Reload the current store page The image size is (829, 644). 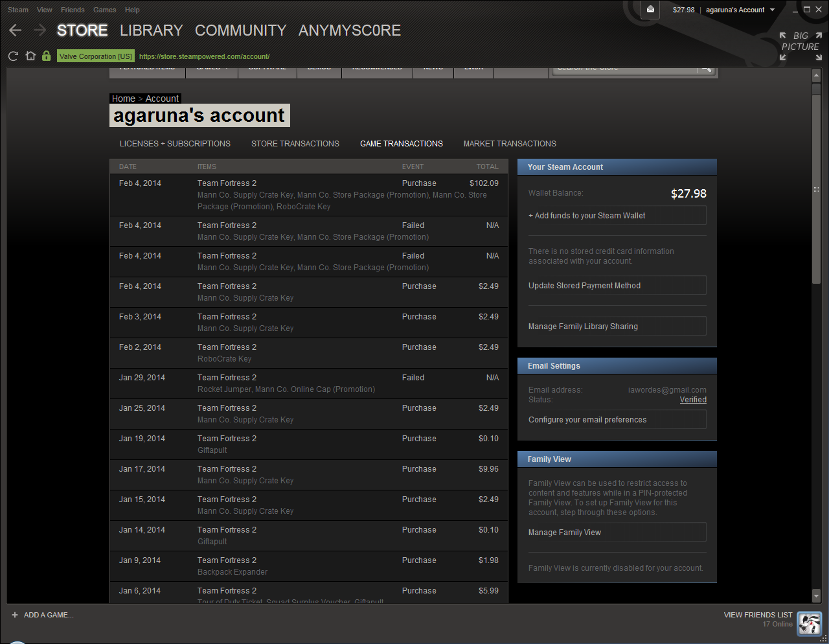pos(13,56)
